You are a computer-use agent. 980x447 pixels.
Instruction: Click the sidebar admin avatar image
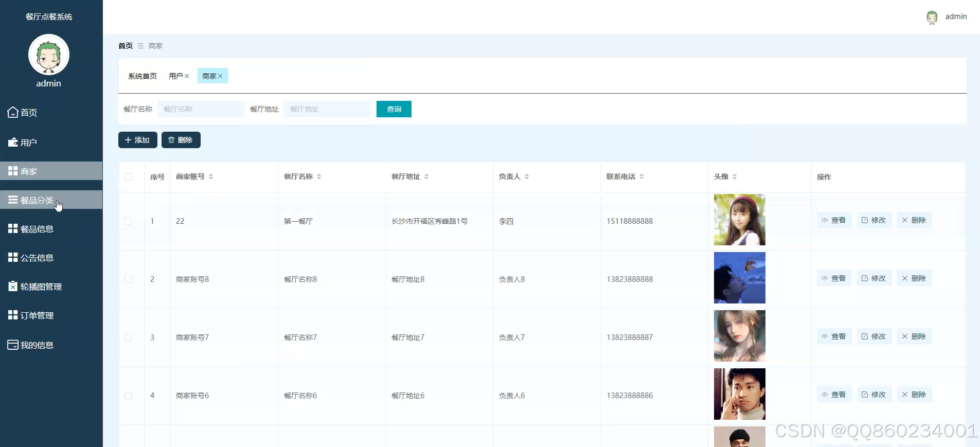(49, 55)
